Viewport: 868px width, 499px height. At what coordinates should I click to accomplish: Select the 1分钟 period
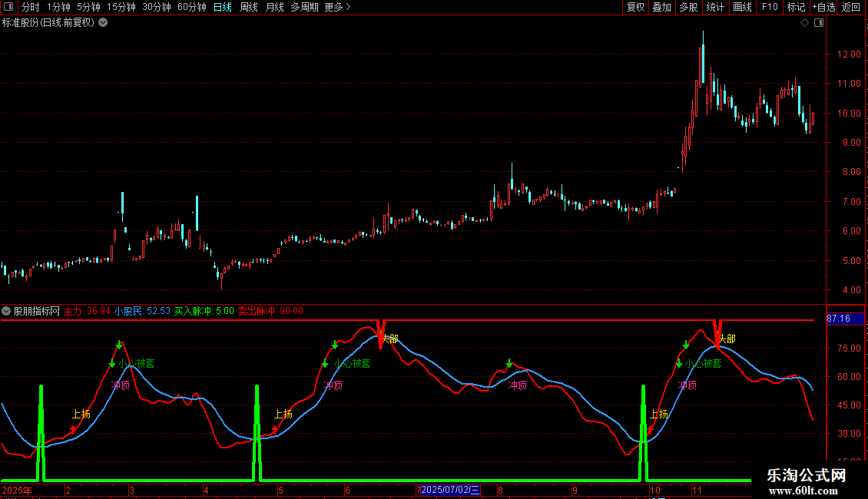[58, 7]
